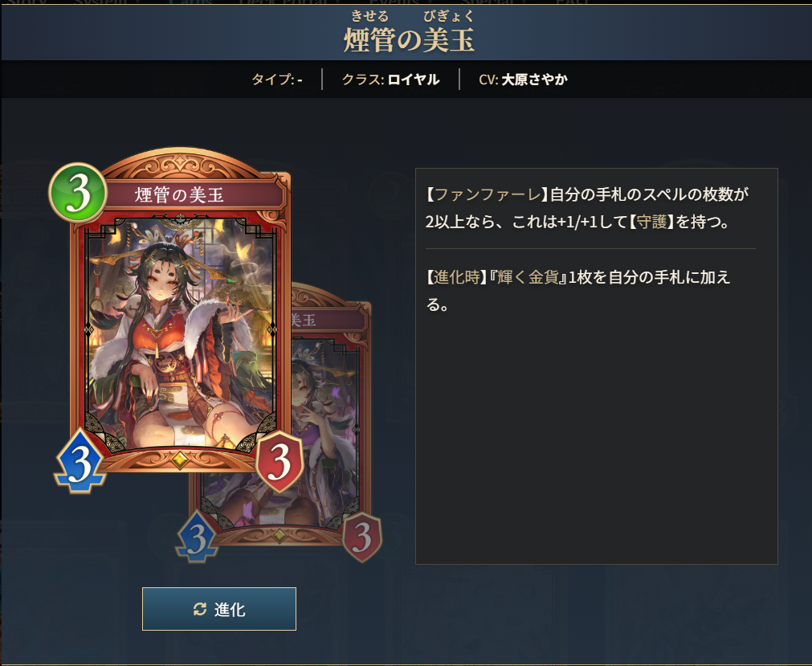Click the blue attack icon on evolved card
This screenshot has height=666, width=812.
[197, 537]
